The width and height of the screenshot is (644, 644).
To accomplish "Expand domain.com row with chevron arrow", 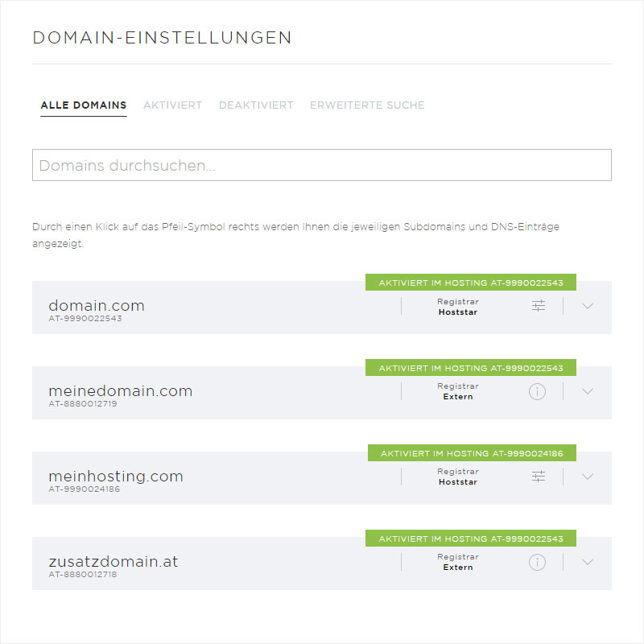I will [x=588, y=306].
